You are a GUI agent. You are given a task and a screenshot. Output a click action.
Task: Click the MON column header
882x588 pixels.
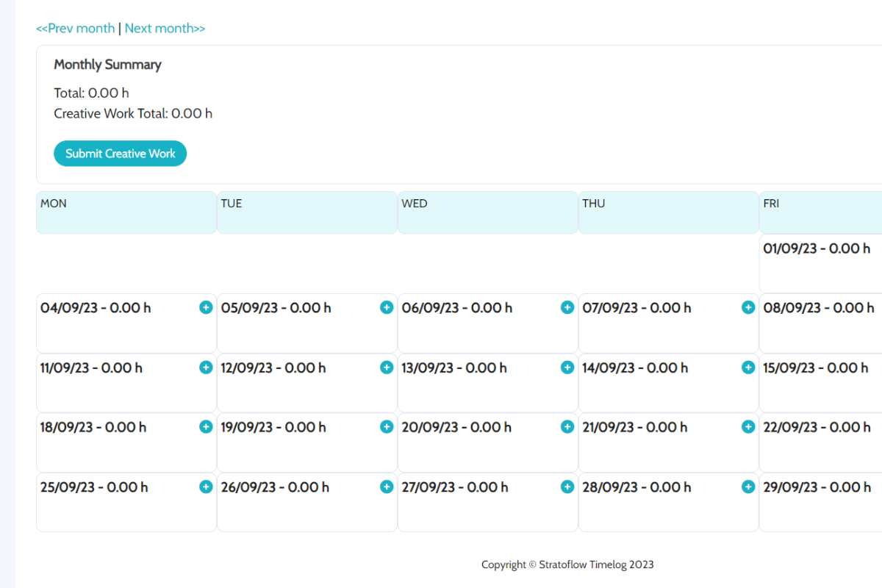(126, 212)
